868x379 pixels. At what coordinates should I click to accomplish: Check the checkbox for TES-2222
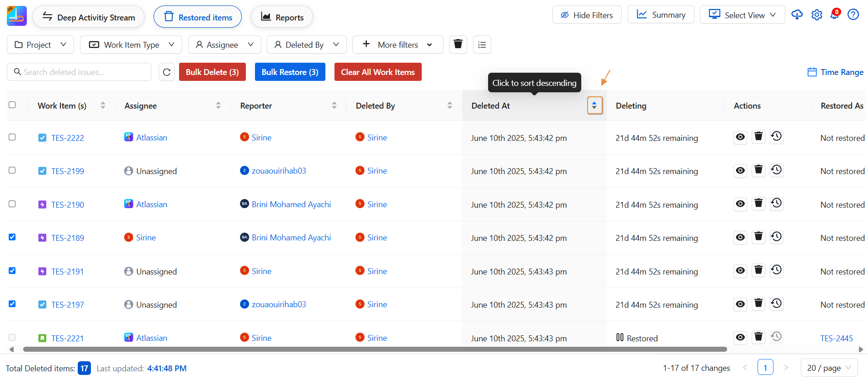pos(12,137)
